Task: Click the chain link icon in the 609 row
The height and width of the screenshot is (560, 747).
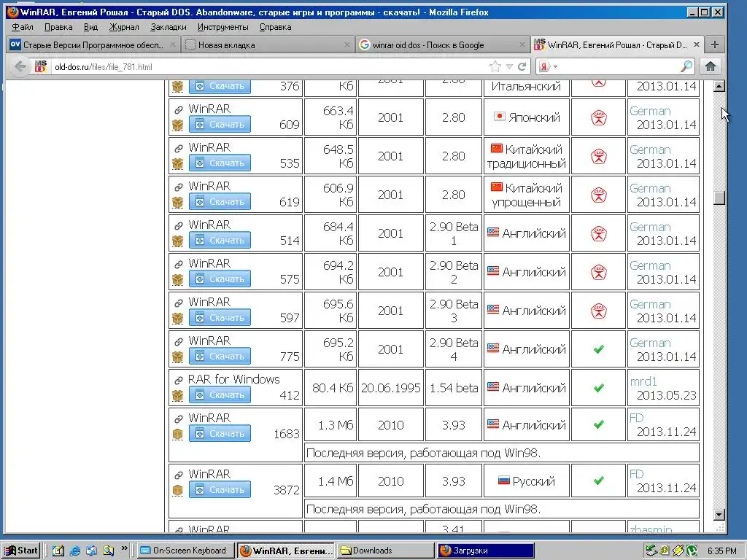Action: coord(178,110)
